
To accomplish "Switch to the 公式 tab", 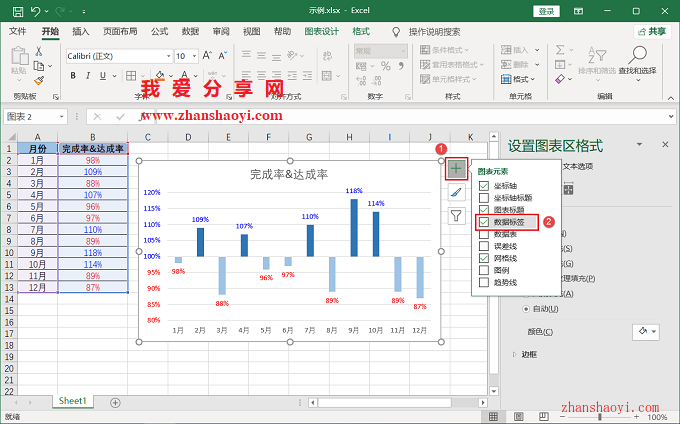I will (160, 32).
